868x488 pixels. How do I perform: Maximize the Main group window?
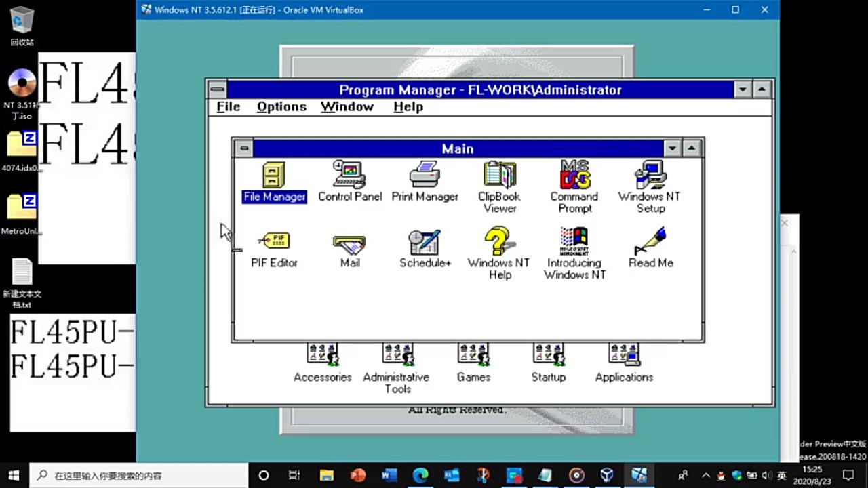691,148
